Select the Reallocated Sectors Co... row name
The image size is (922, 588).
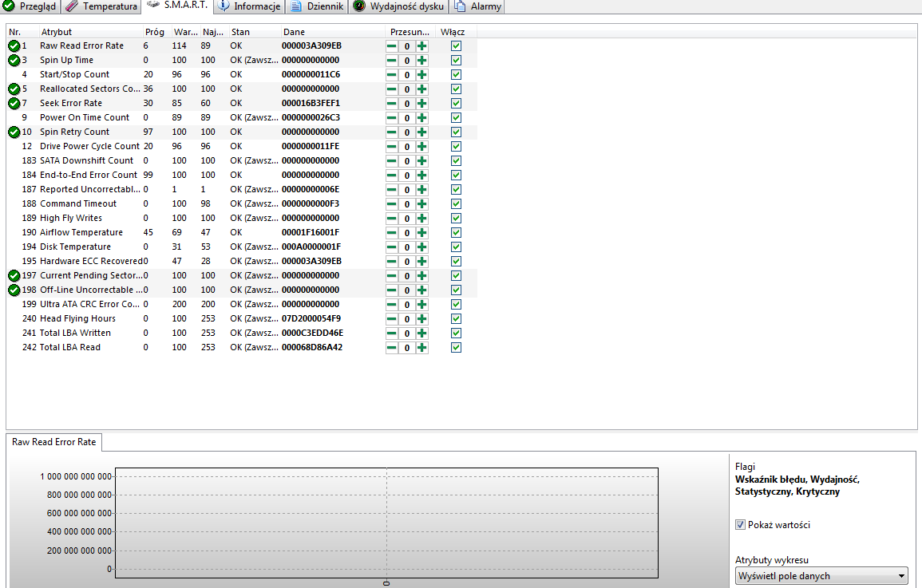pos(90,89)
